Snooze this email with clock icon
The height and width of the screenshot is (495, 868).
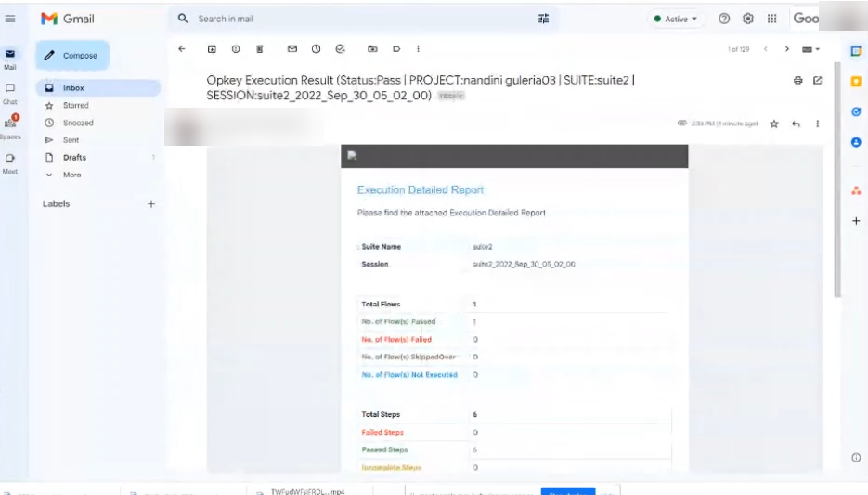[316, 48]
